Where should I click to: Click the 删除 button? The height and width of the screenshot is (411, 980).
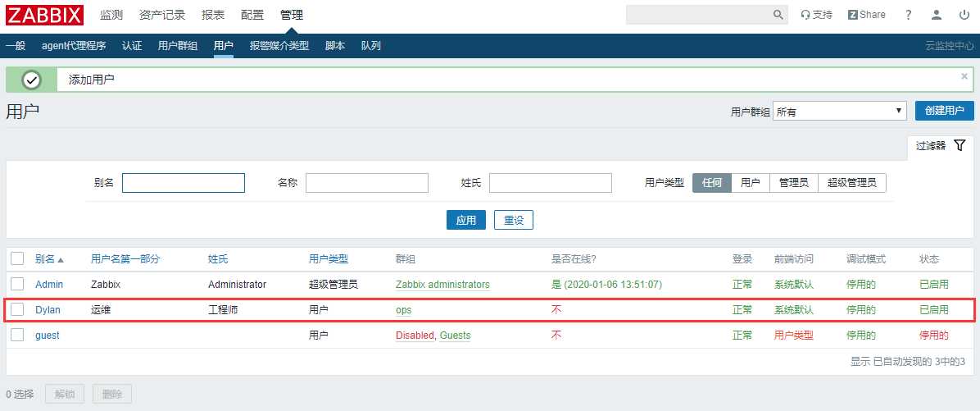click(112, 394)
